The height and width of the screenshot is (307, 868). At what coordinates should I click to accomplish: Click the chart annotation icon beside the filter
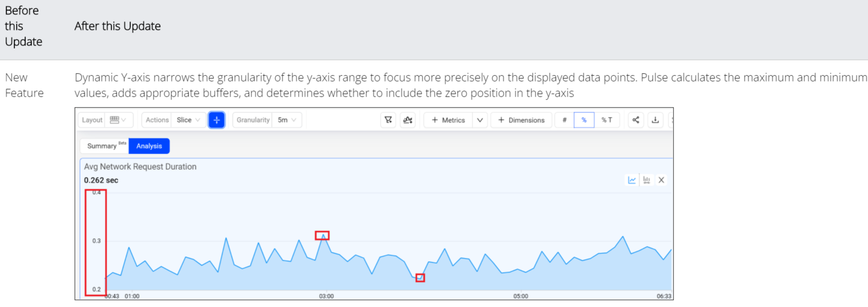pos(408,120)
